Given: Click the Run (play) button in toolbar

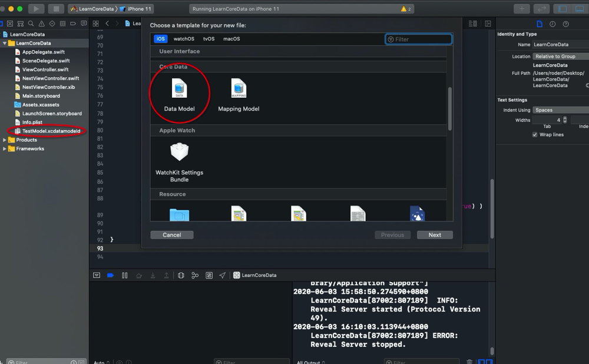Looking at the screenshot, I should (x=36, y=9).
